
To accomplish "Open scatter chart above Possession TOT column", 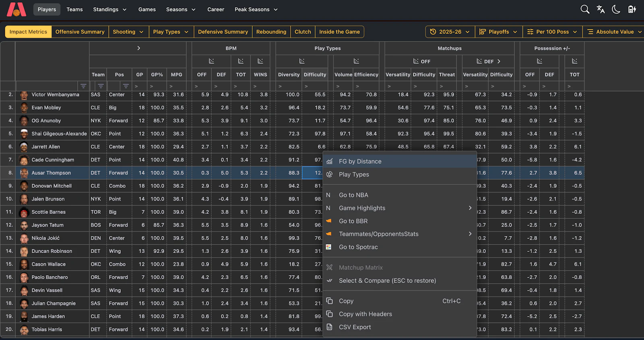I will point(575,61).
